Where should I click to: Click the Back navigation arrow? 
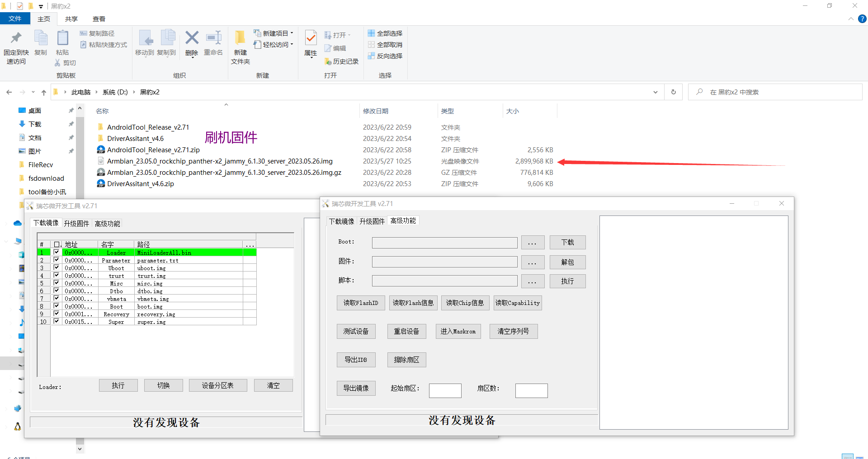click(x=9, y=92)
